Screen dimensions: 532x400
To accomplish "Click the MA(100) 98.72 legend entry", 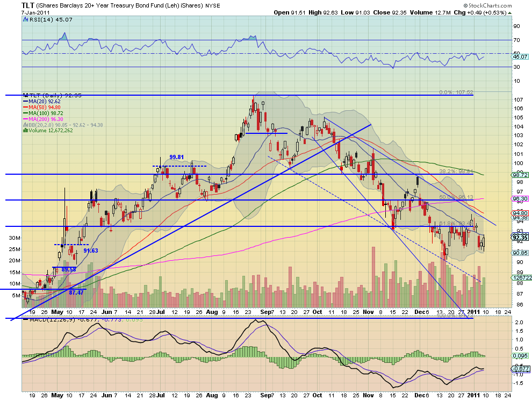I will (46, 113).
